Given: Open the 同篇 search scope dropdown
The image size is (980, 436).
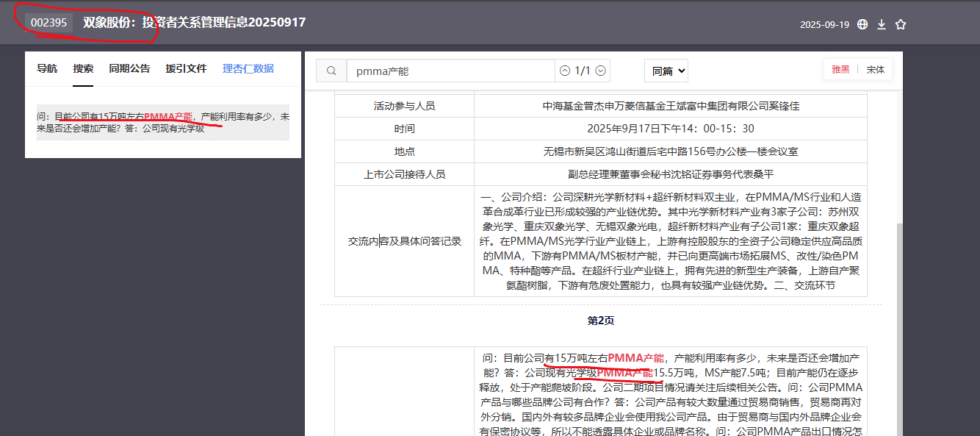Looking at the screenshot, I should point(666,71).
